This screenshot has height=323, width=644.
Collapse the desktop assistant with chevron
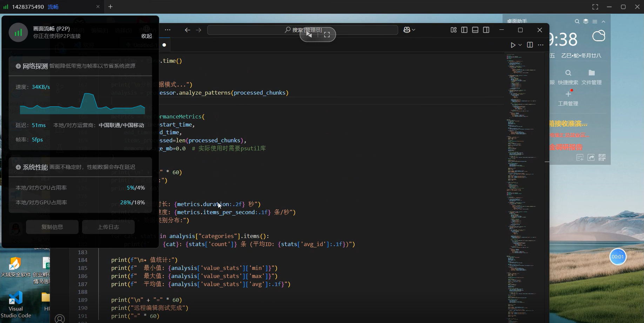click(604, 21)
